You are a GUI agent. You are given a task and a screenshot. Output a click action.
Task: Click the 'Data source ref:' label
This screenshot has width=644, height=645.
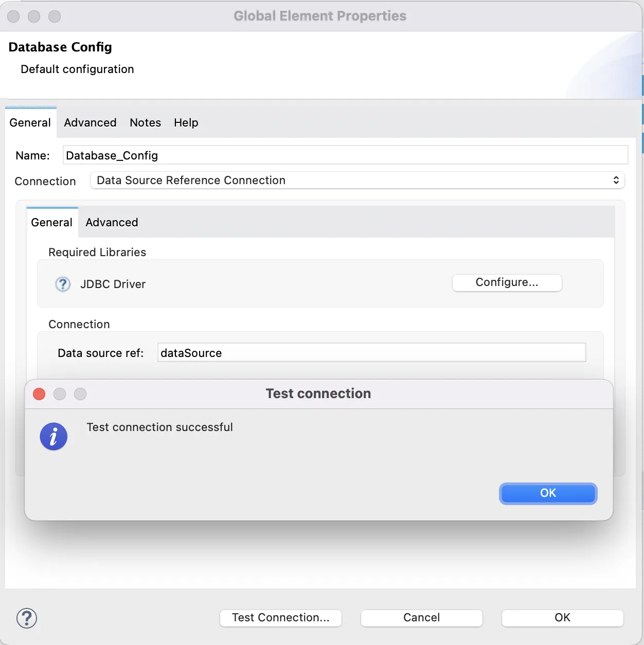tap(101, 353)
